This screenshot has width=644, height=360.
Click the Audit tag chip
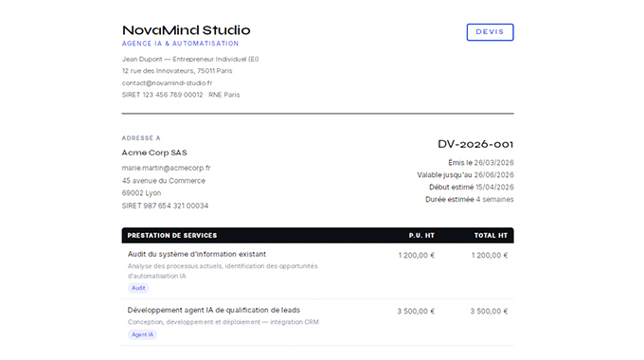tap(138, 288)
